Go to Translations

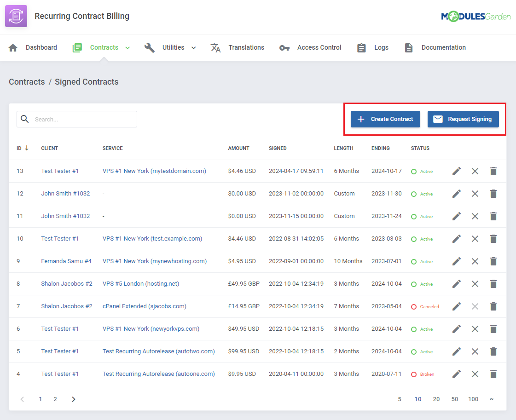click(x=237, y=47)
